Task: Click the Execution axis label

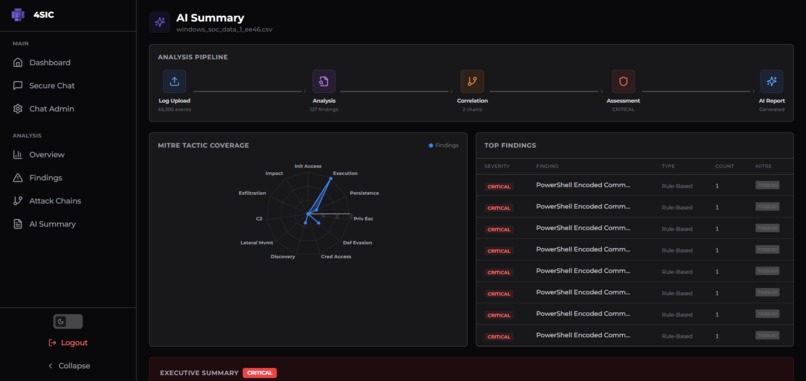Action: tap(345, 173)
